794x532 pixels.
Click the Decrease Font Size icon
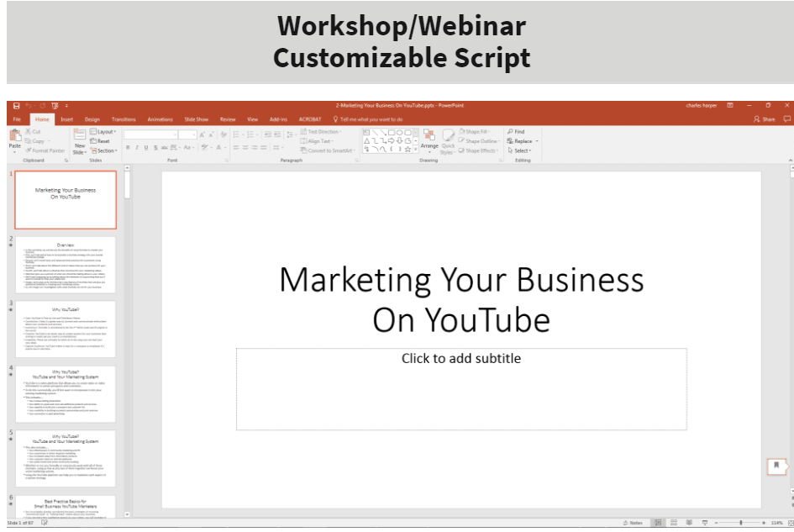210,134
